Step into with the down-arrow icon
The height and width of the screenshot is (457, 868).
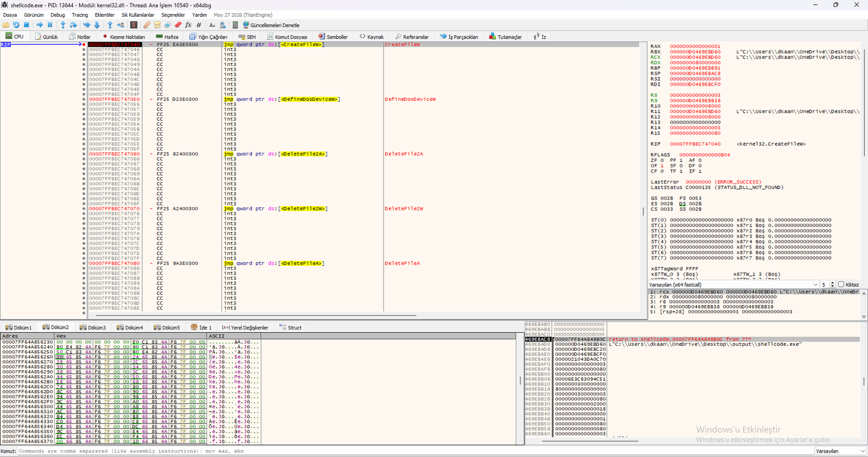coord(63,25)
